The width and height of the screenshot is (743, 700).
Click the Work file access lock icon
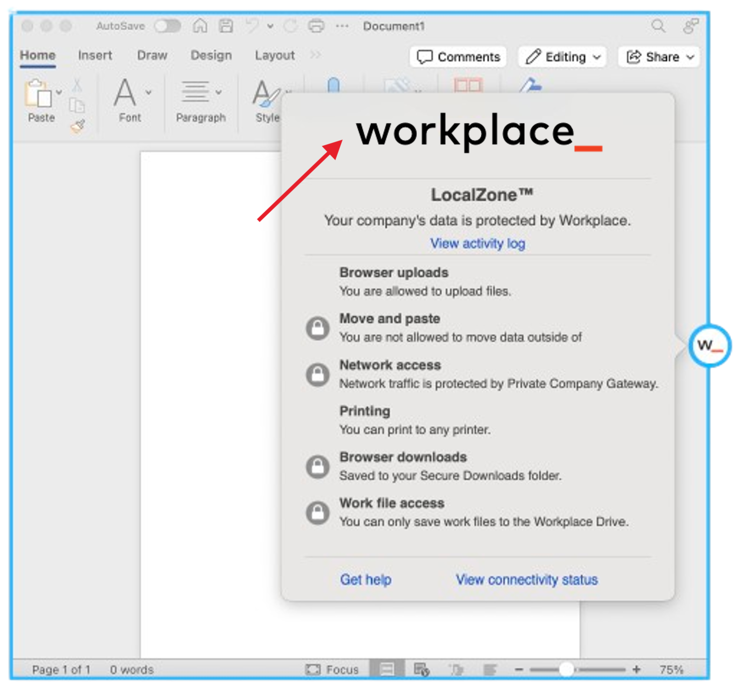318,513
